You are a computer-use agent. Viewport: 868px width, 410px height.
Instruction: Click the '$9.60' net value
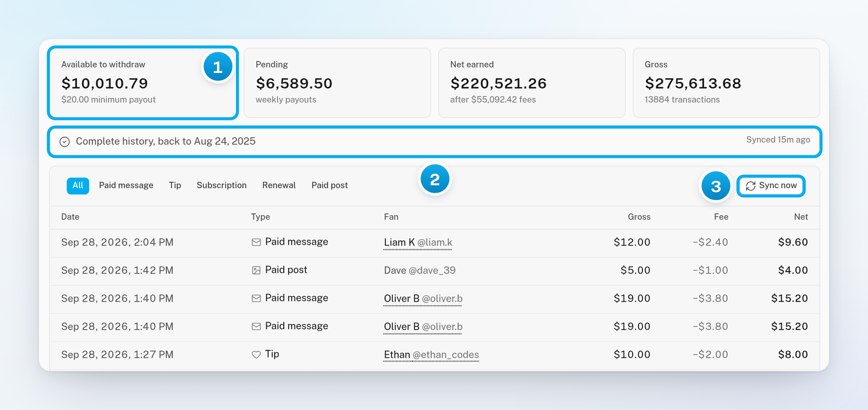click(x=793, y=242)
